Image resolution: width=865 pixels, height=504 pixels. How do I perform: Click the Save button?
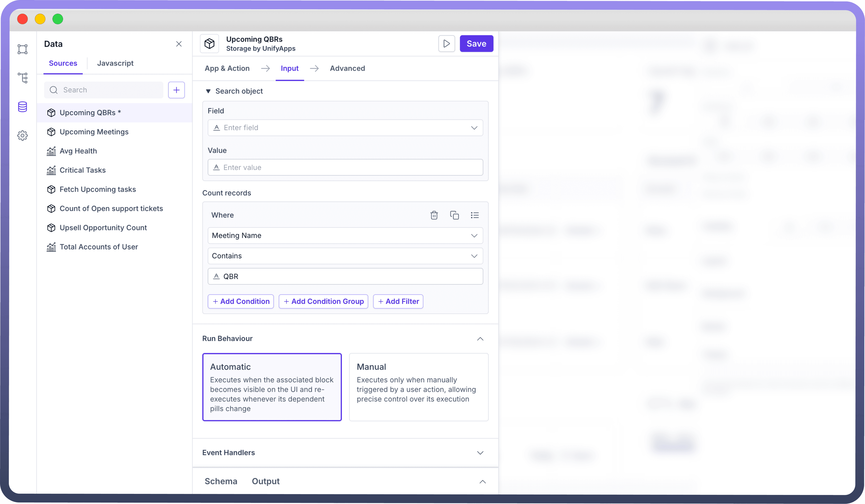click(476, 44)
